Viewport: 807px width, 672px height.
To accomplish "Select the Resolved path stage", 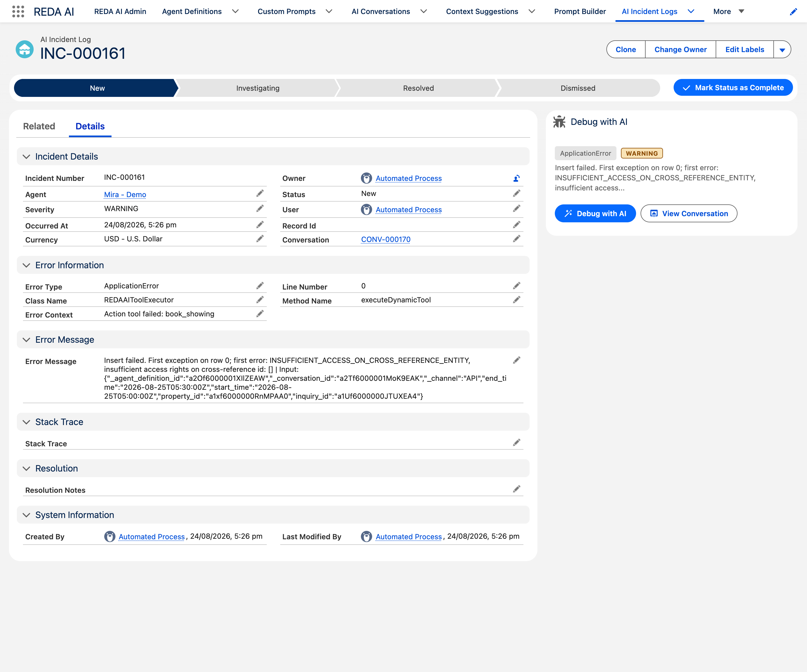I will click(418, 88).
